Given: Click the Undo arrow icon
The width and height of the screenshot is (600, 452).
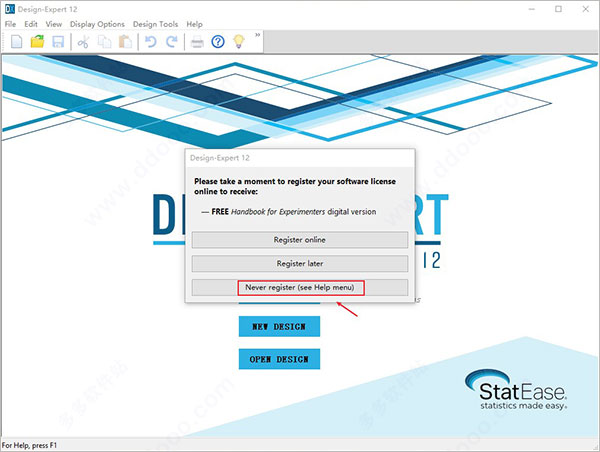Looking at the screenshot, I should coord(150,41).
